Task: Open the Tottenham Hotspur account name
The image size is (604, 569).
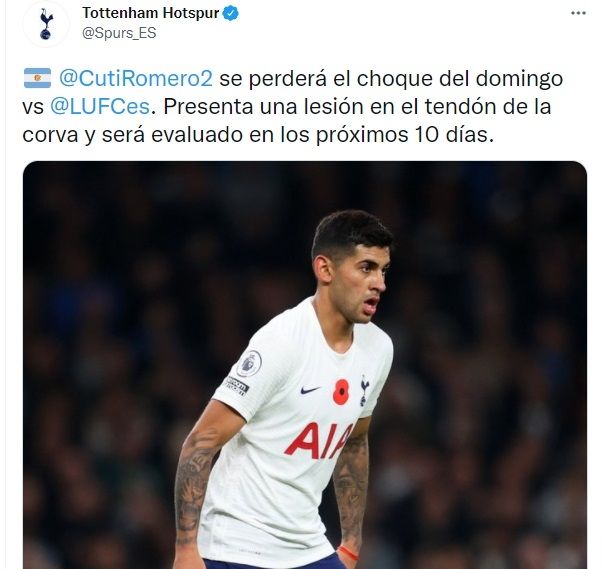Action: (151, 13)
